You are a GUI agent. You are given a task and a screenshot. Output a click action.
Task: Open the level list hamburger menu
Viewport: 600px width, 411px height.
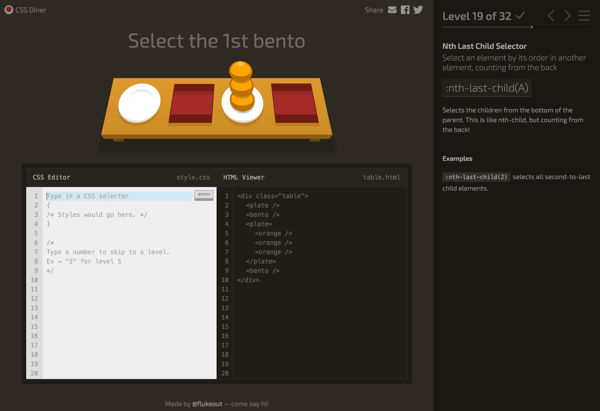click(584, 16)
